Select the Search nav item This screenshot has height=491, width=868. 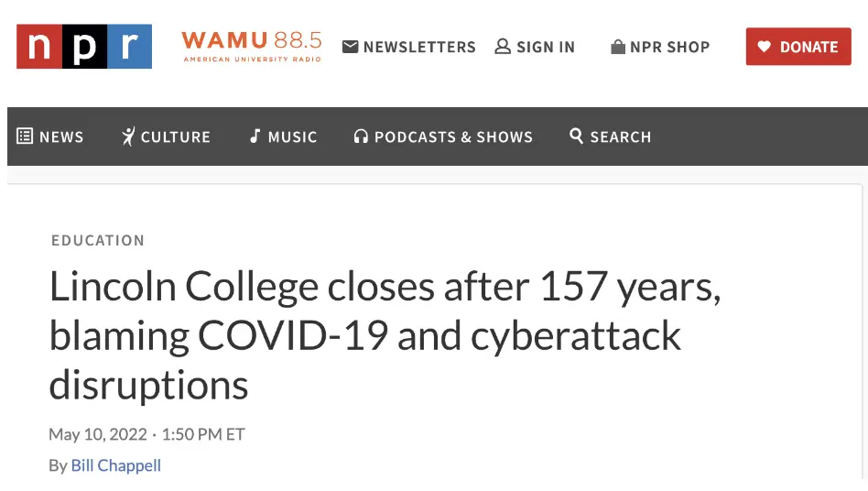tap(620, 137)
